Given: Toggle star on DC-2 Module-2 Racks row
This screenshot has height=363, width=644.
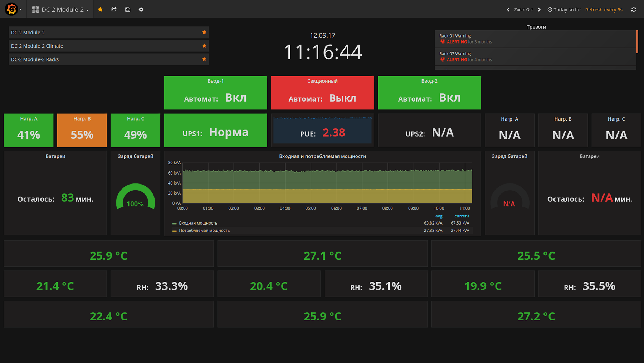Looking at the screenshot, I should coord(204,59).
